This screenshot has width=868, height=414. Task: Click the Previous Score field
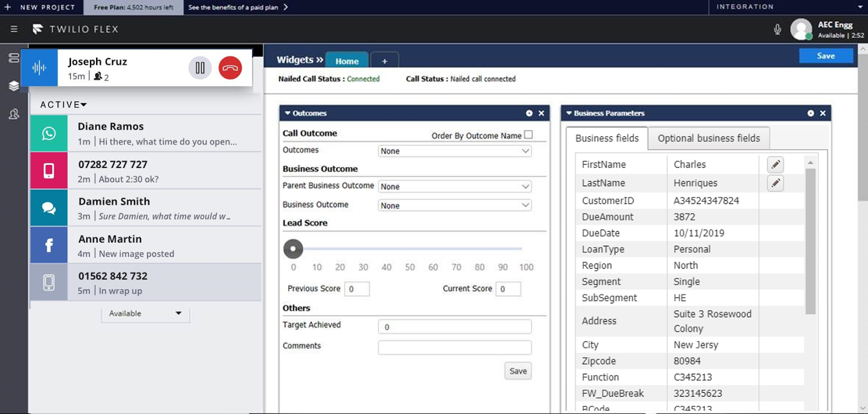(357, 289)
